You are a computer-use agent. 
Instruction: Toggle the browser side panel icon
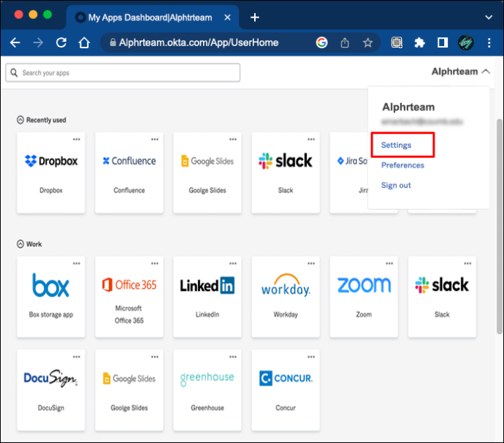[x=443, y=42]
